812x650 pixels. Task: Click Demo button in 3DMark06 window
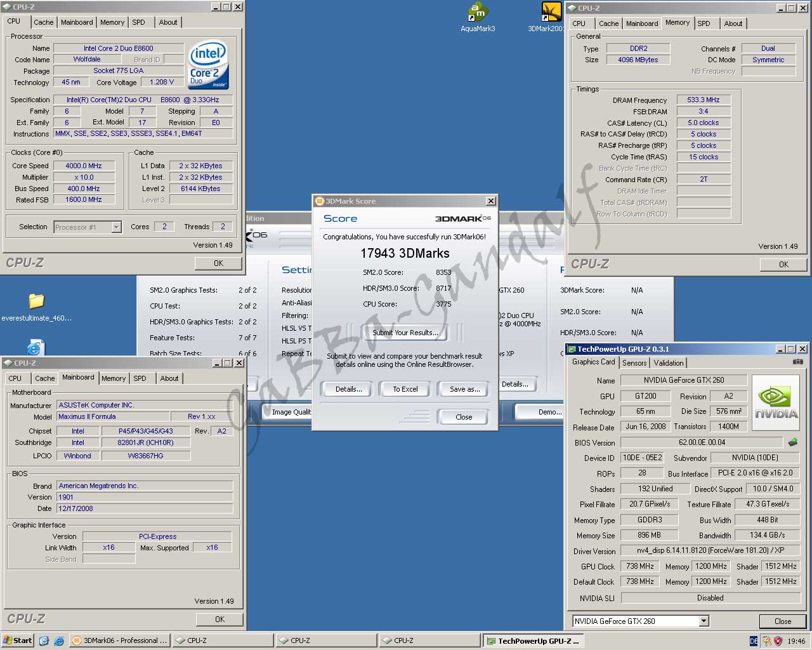539,412
